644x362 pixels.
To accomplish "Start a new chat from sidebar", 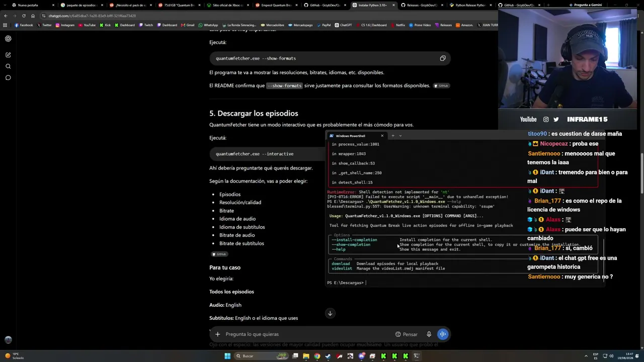I will point(8,55).
